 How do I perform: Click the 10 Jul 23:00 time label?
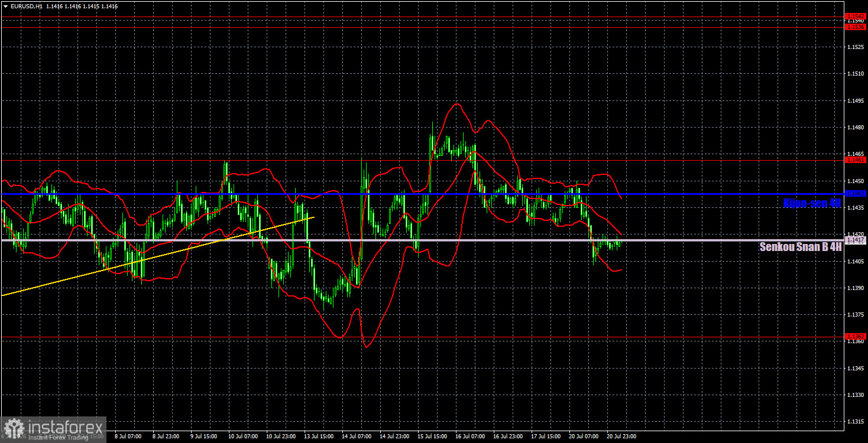pos(280,437)
